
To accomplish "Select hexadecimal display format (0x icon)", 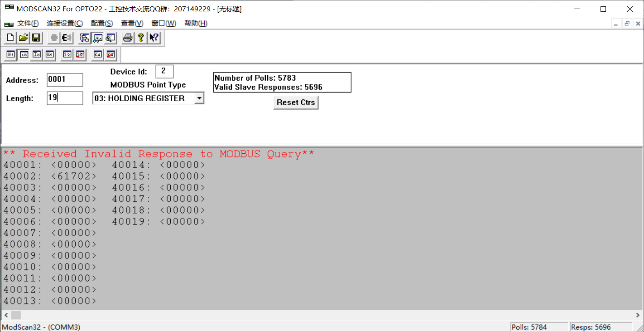I will [x=50, y=54].
